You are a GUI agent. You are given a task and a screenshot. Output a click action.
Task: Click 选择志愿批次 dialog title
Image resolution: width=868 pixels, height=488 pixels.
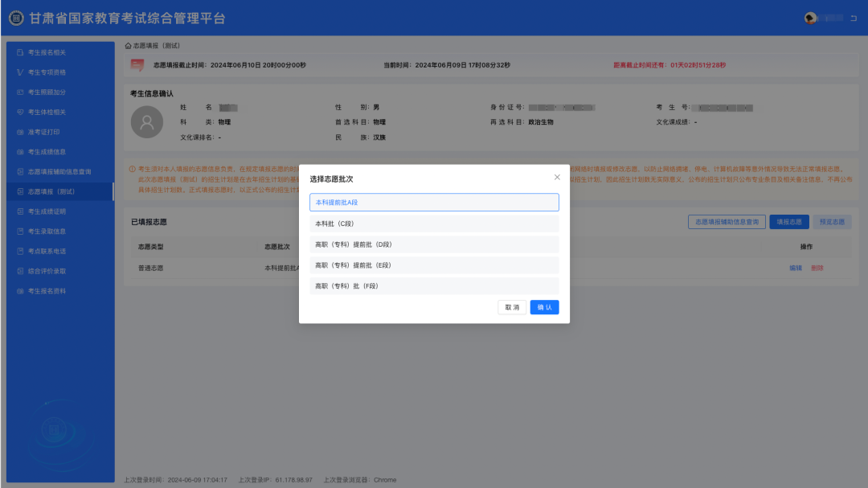[331, 179]
